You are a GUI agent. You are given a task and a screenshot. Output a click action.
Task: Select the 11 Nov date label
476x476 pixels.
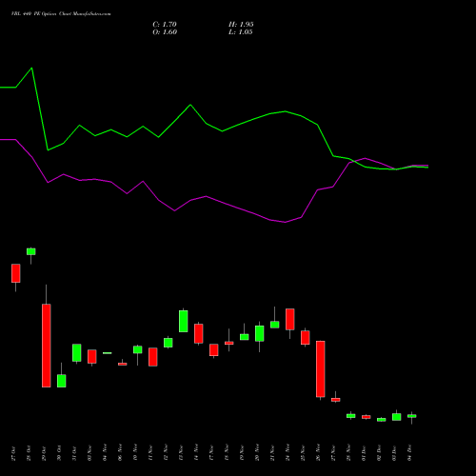pyautogui.click(x=150, y=453)
